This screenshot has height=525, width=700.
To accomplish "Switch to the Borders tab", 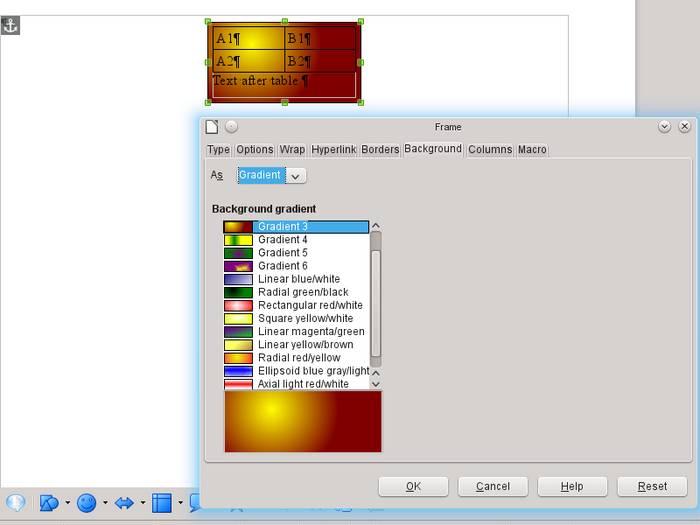I will pos(380,150).
